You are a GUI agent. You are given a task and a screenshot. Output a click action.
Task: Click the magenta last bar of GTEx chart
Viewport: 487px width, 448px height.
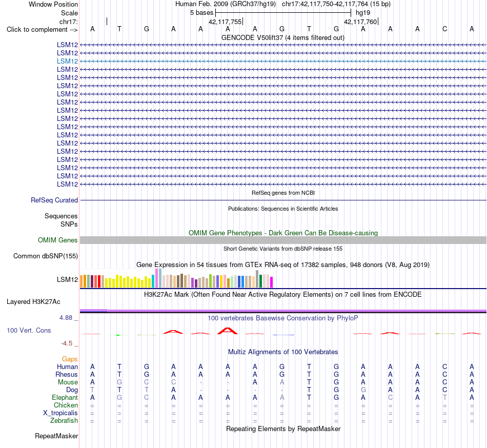(271, 282)
